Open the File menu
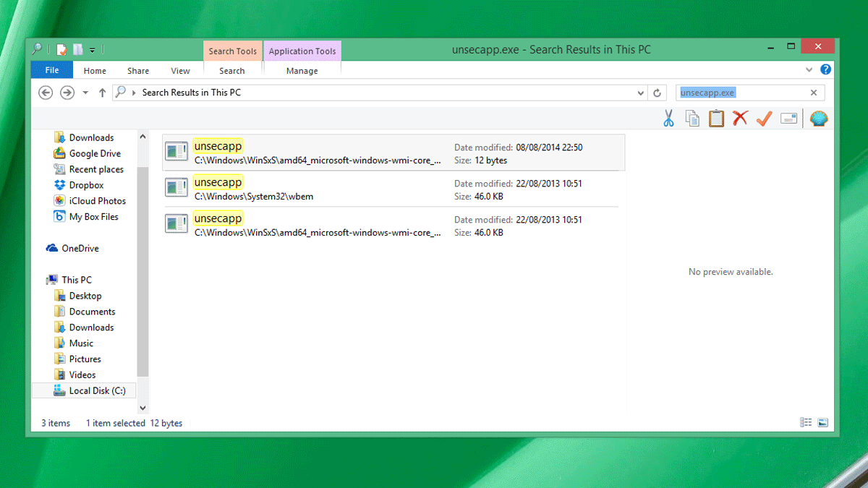This screenshot has width=868, height=488. [x=51, y=70]
